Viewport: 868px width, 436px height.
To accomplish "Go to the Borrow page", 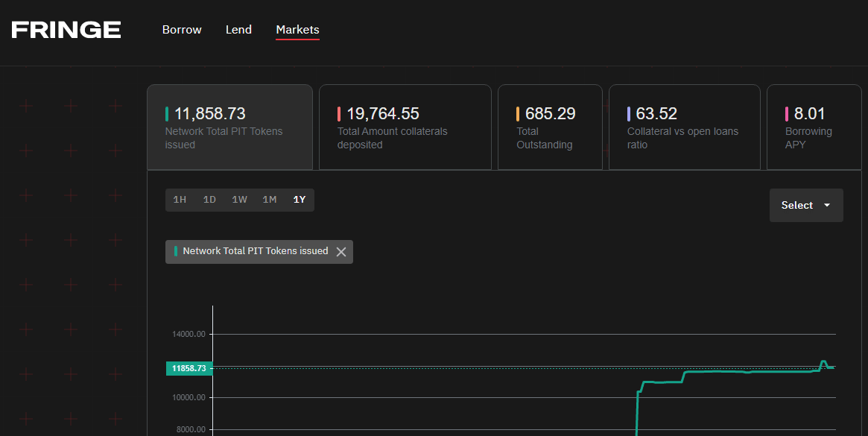I will point(182,30).
